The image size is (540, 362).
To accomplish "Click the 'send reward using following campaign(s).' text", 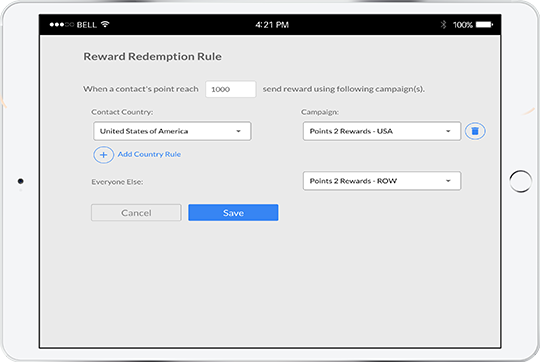I will [344, 89].
